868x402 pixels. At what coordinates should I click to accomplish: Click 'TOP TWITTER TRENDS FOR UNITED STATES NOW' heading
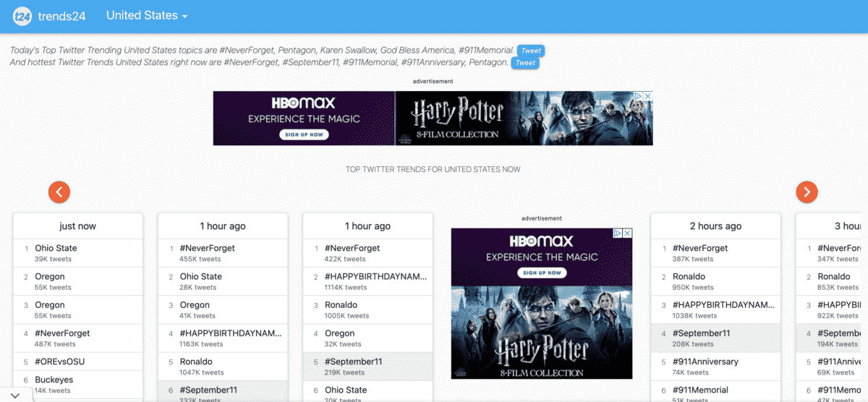click(x=433, y=169)
